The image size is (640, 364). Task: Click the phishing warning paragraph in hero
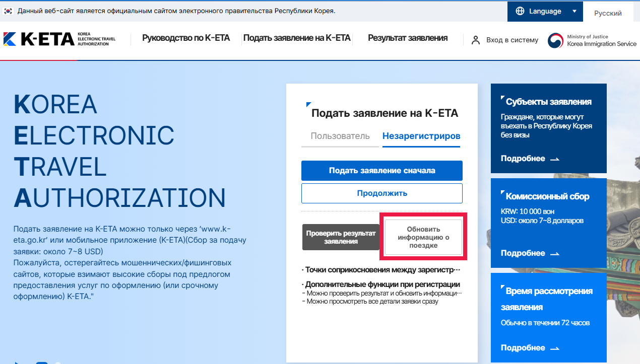123,280
